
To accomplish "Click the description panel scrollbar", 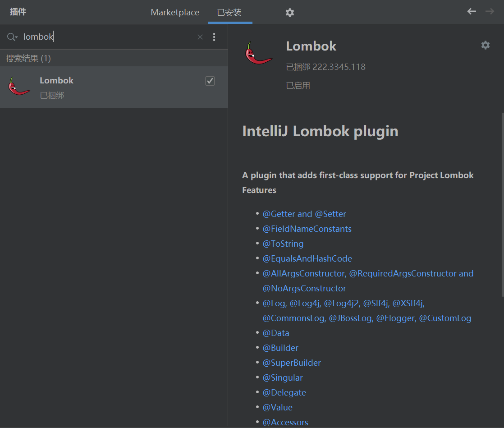I will click(502, 203).
